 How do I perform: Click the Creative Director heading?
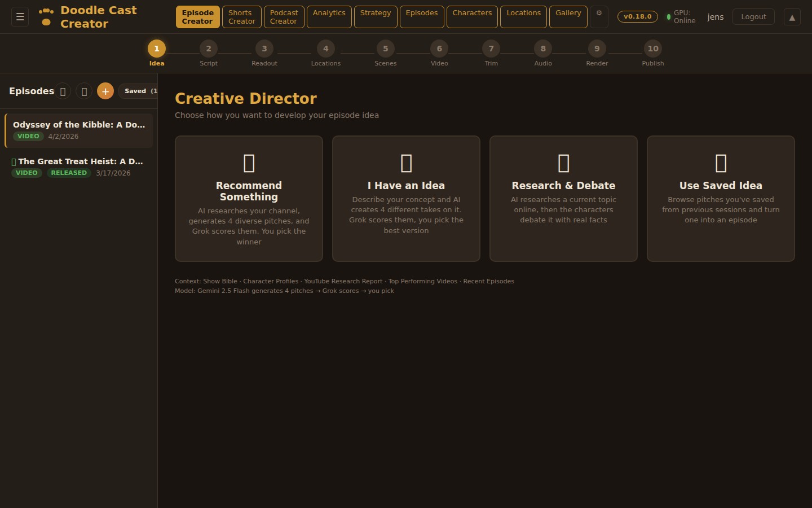246,98
